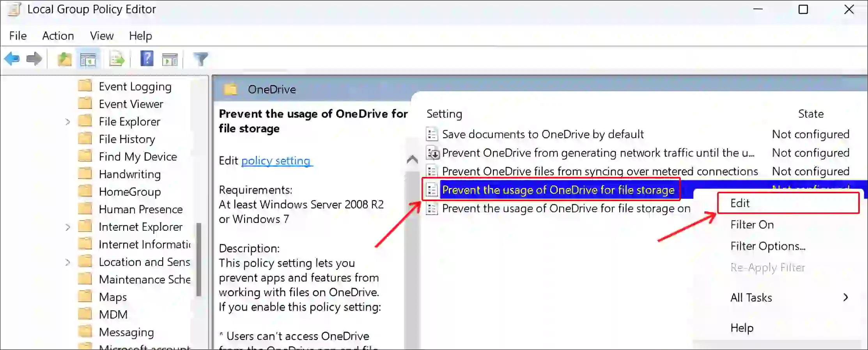Click the Back arrow toolbar icon
Image resolution: width=868 pixels, height=350 pixels.
12,59
